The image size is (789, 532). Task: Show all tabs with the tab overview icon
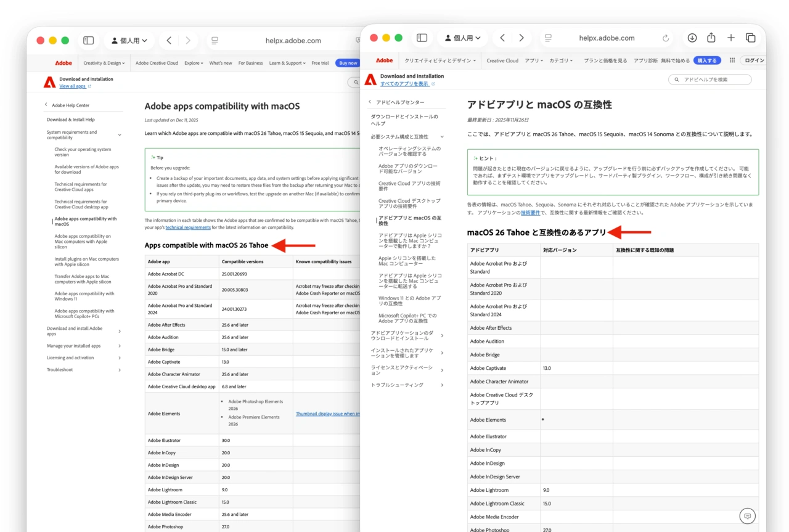coord(751,38)
